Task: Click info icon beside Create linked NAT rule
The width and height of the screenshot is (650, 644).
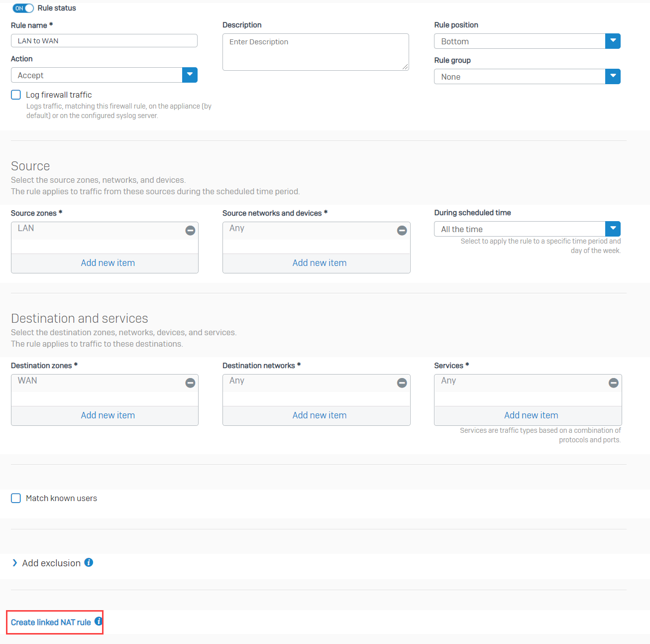Action: (99, 621)
